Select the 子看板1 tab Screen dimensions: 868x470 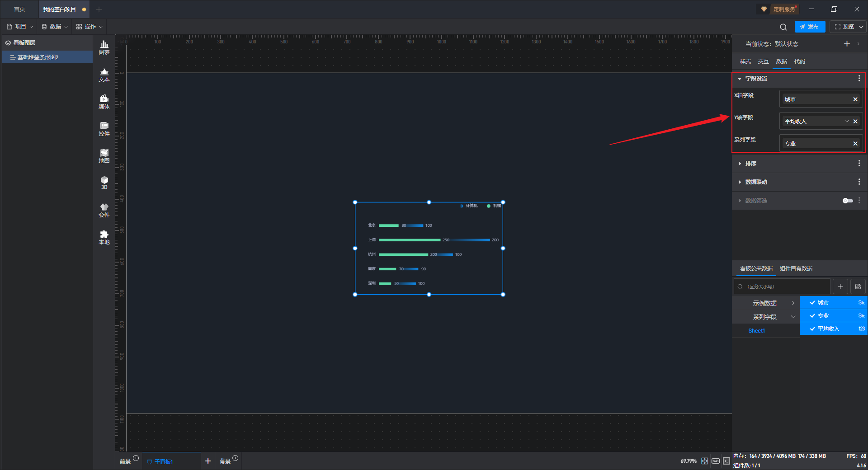171,461
